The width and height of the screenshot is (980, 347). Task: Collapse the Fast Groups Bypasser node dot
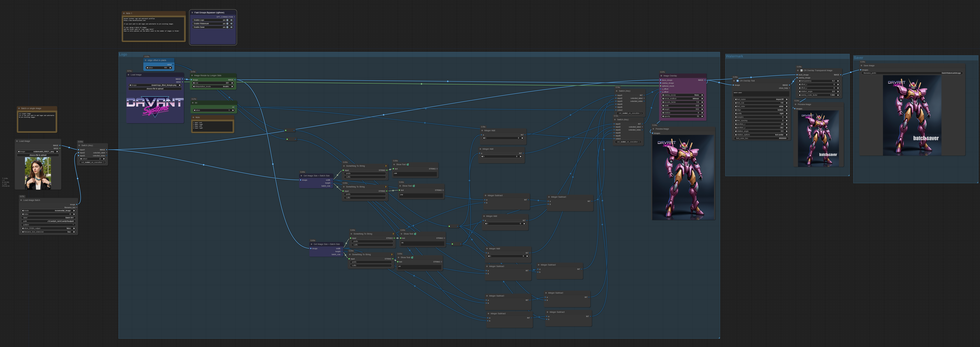(192, 13)
